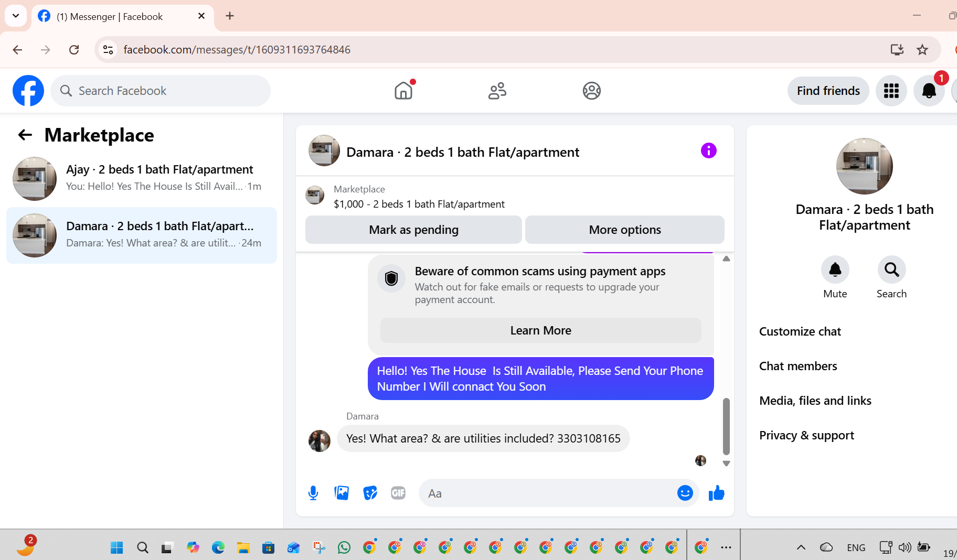Open the $1,000 Marketplace listing link
The image size is (957, 560).
click(419, 204)
